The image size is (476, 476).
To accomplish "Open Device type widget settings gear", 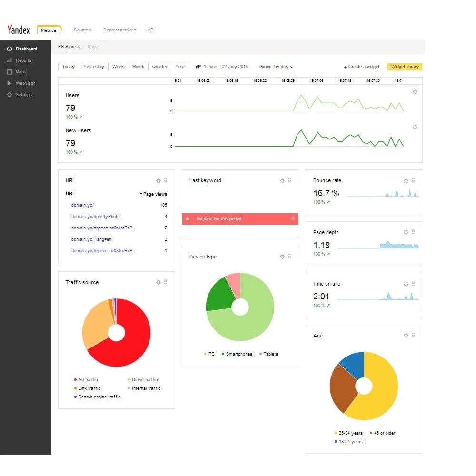I will tap(282, 257).
